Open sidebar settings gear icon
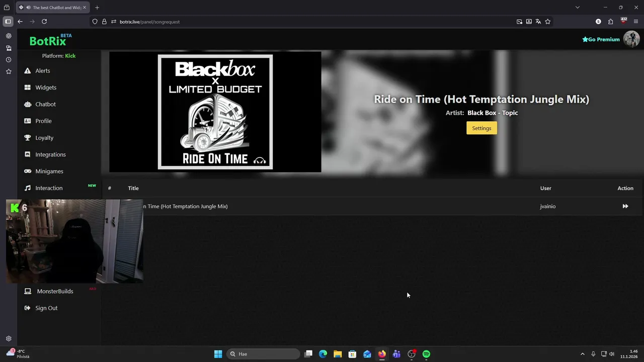Viewport: 644px width, 362px height. 9,339
